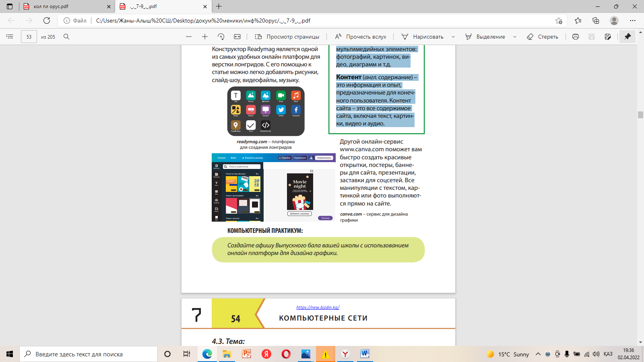644x362 pixels.
Task: Zoom out of the PDF page
Action: [x=189, y=37]
